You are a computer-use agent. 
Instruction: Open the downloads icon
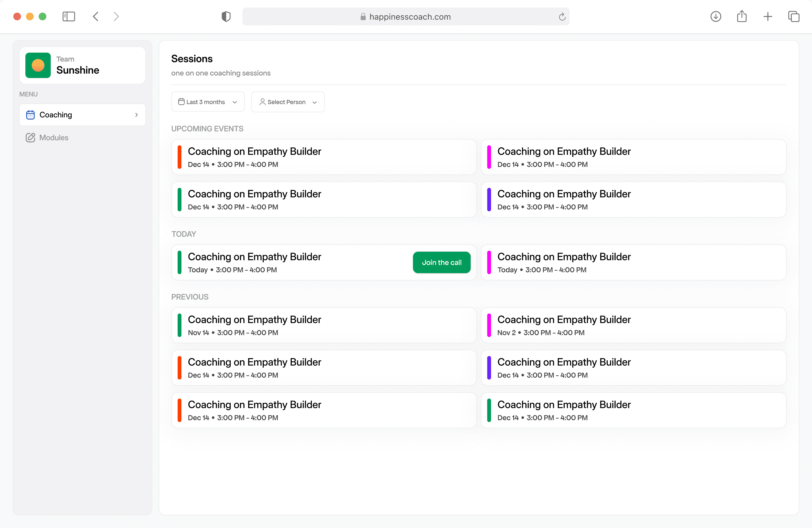715,16
